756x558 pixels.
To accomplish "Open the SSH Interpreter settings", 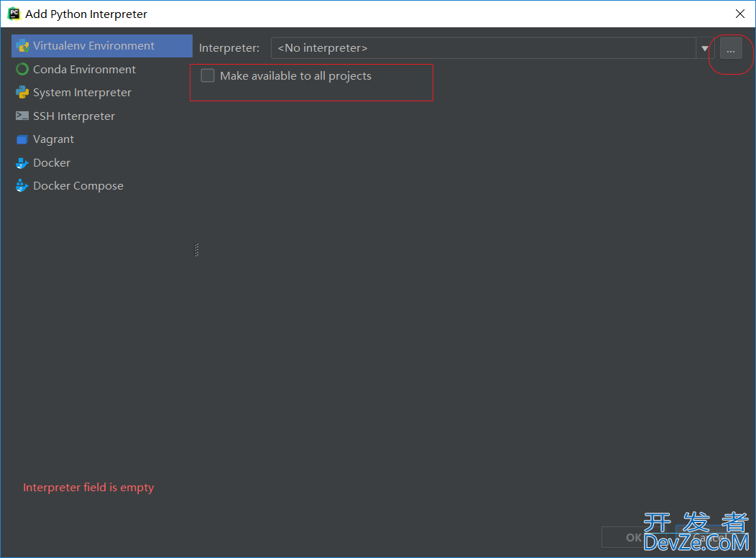I will pyautogui.click(x=102, y=116).
